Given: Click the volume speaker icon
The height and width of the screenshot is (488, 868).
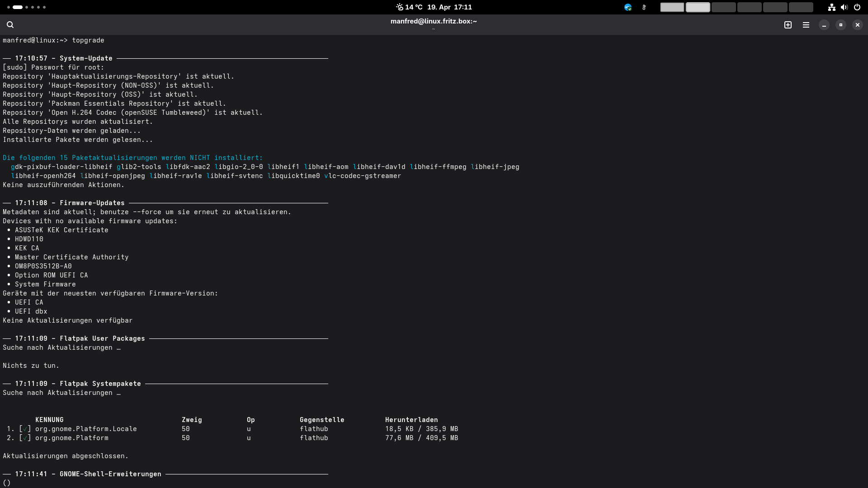Looking at the screenshot, I should click(844, 7).
